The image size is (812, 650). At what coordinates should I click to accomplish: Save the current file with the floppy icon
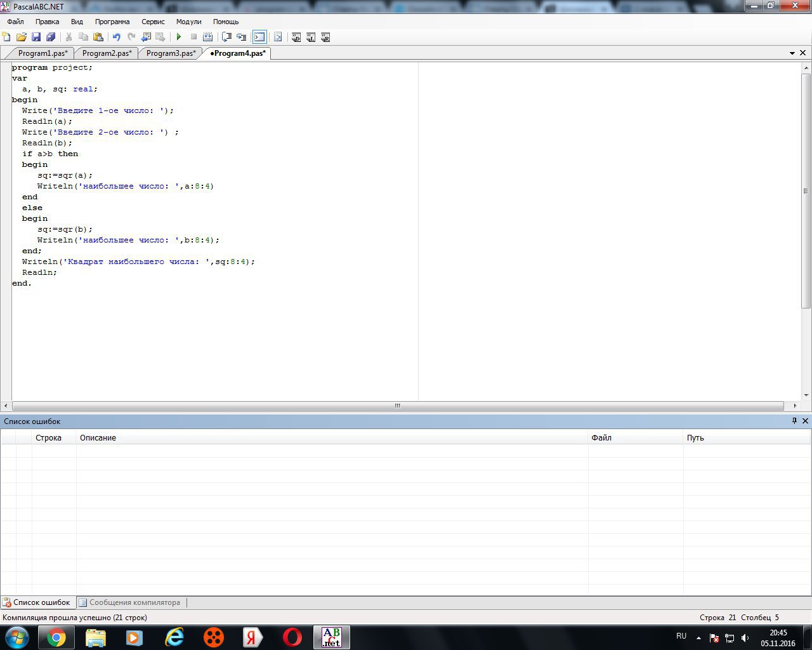point(36,37)
